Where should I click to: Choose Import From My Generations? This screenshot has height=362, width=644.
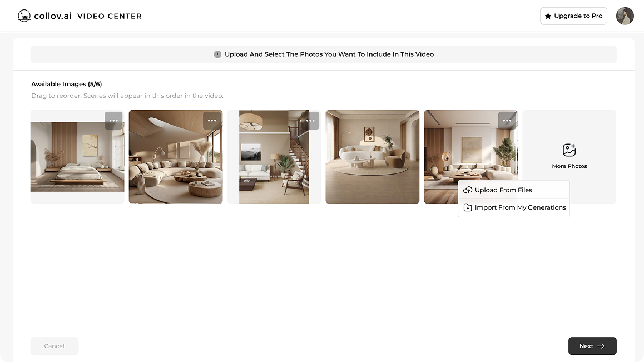514,207
